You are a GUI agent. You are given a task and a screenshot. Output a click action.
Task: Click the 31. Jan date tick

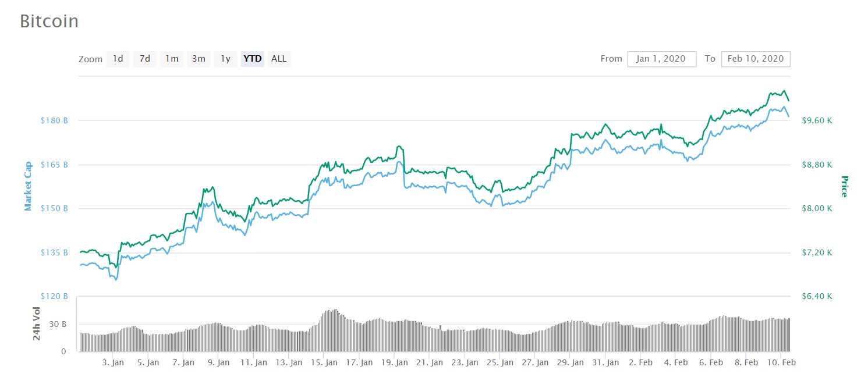tap(605, 362)
